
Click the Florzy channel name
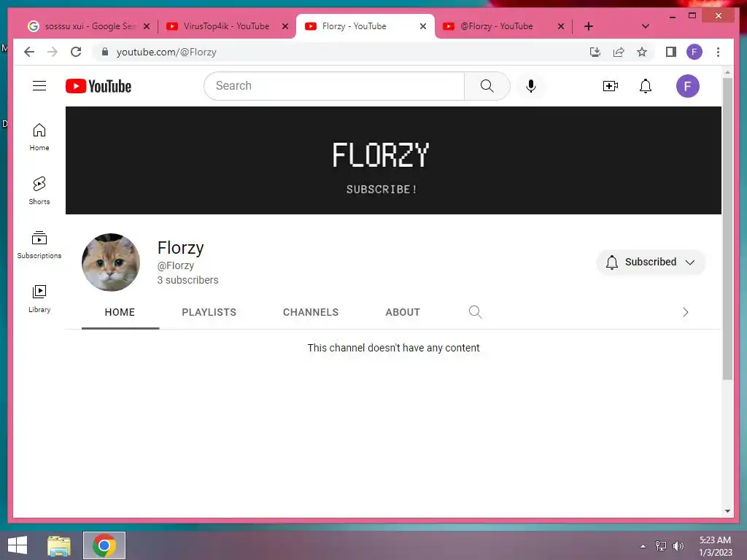181,248
